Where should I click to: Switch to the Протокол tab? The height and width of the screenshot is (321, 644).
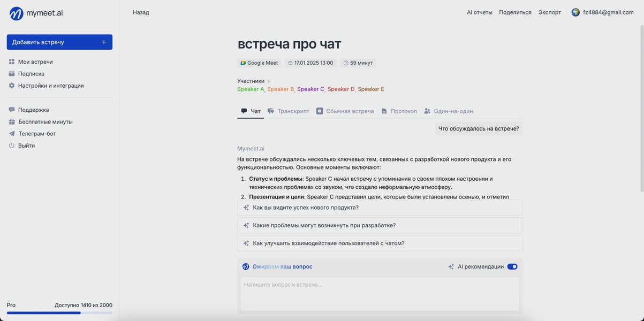[x=403, y=111]
